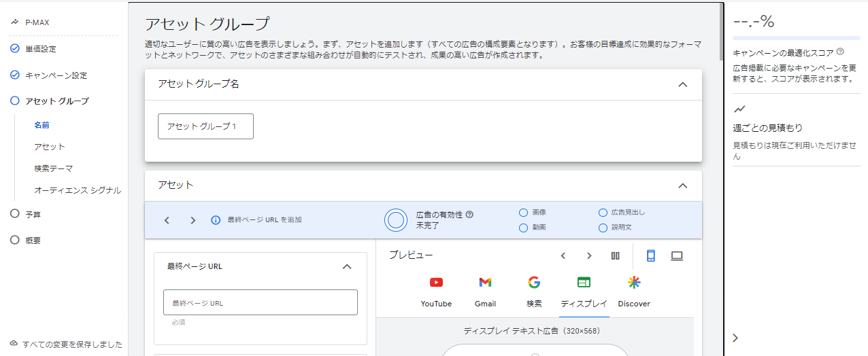Jump to the 検索テーマ subsection
The image size is (868, 356).
[53, 168]
